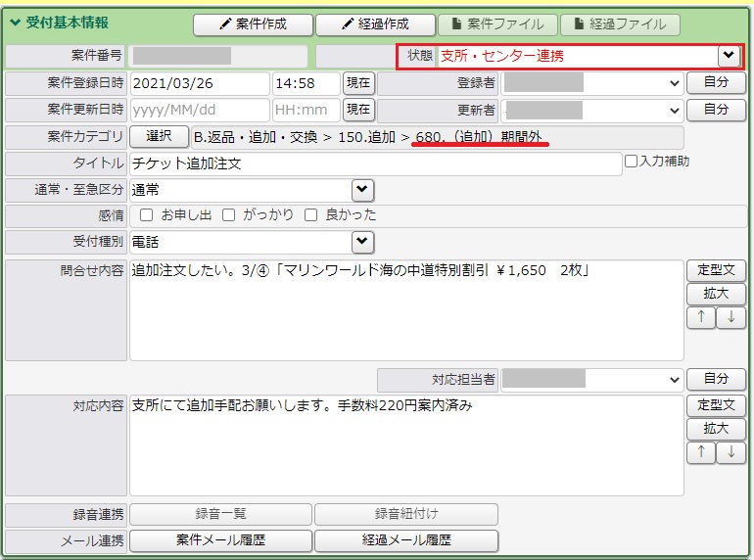Screen dimensions: 754x560
Task: Check the お申し出 checkbox
Action: pyautogui.click(x=146, y=214)
